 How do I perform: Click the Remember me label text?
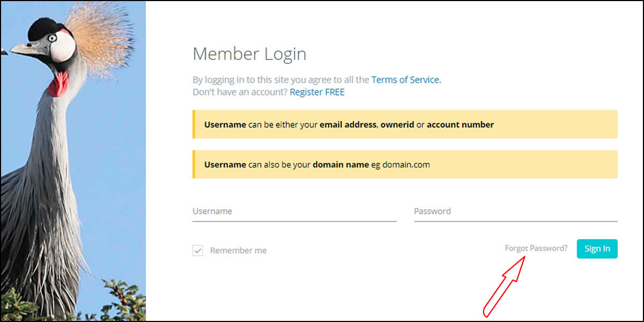click(238, 251)
